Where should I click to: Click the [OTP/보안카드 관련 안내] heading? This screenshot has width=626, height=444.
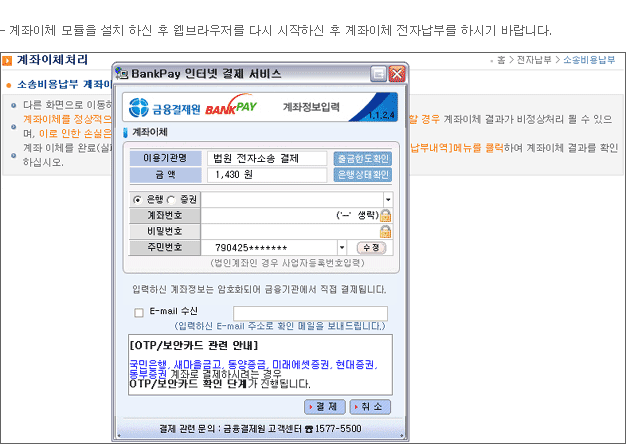tap(194, 345)
